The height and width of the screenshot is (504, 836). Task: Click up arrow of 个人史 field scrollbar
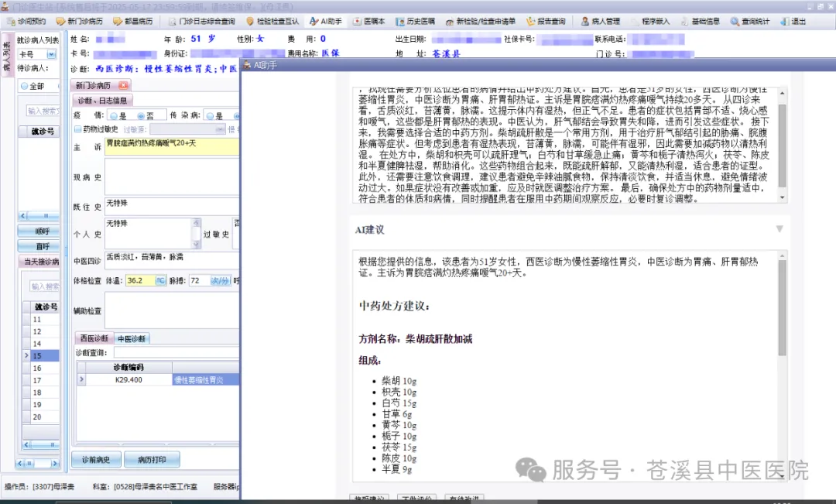tap(196, 222)
